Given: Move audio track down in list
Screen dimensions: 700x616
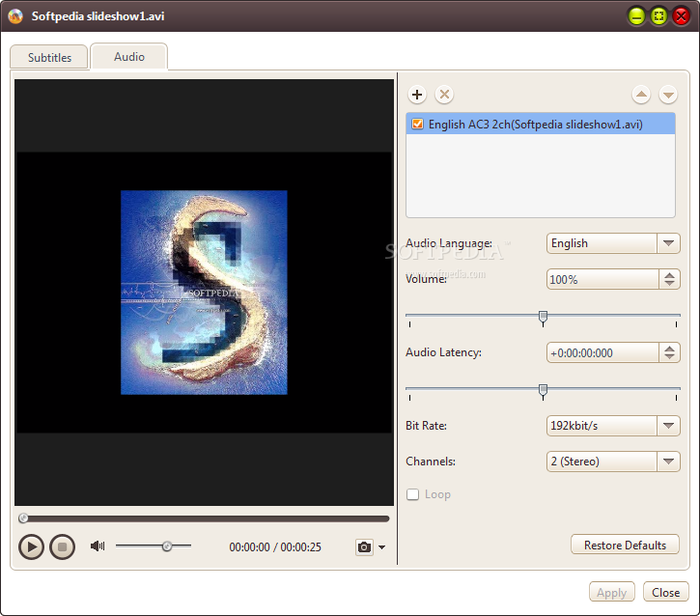Looking at the screenshot, I should pyautogui.click(x=668, y=95).
